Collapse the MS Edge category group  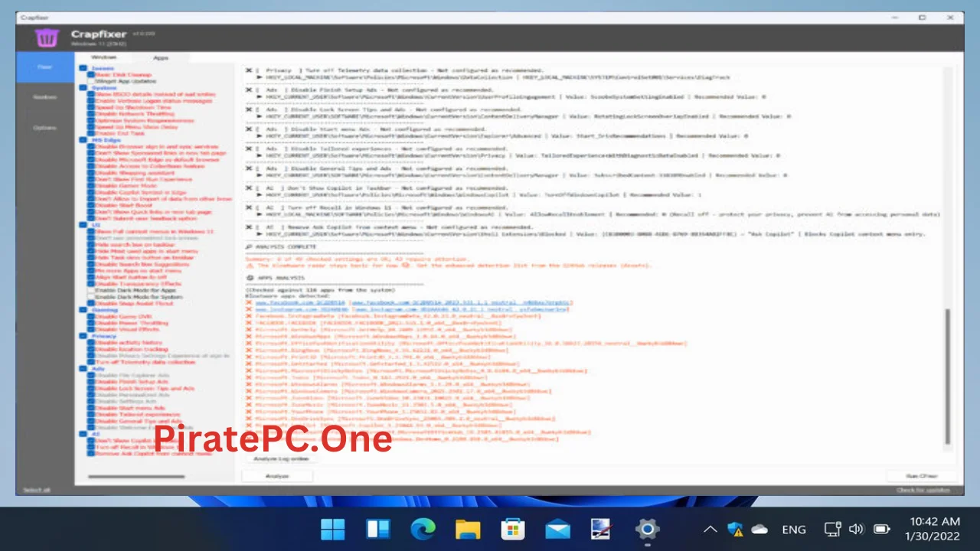tap(83, 140)
